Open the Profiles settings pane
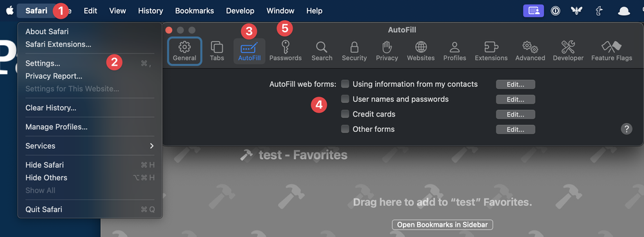 click(x=454, y=51)
